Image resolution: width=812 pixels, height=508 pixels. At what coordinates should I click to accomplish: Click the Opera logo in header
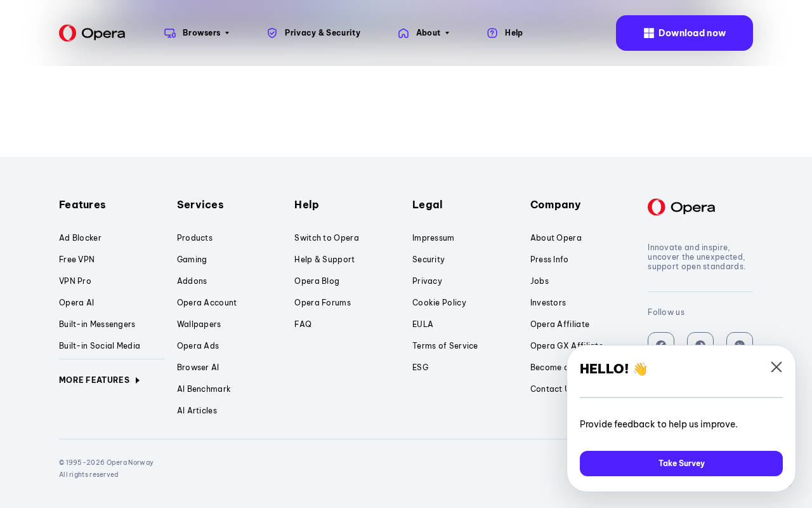92,33
